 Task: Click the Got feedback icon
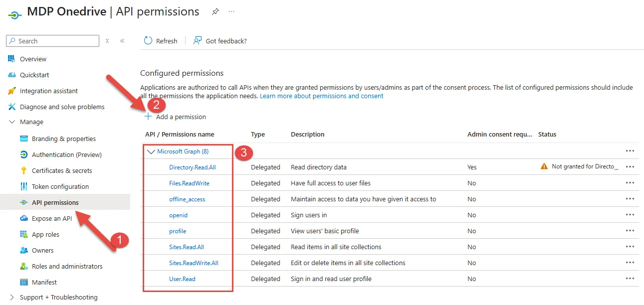tap(198, 40)
